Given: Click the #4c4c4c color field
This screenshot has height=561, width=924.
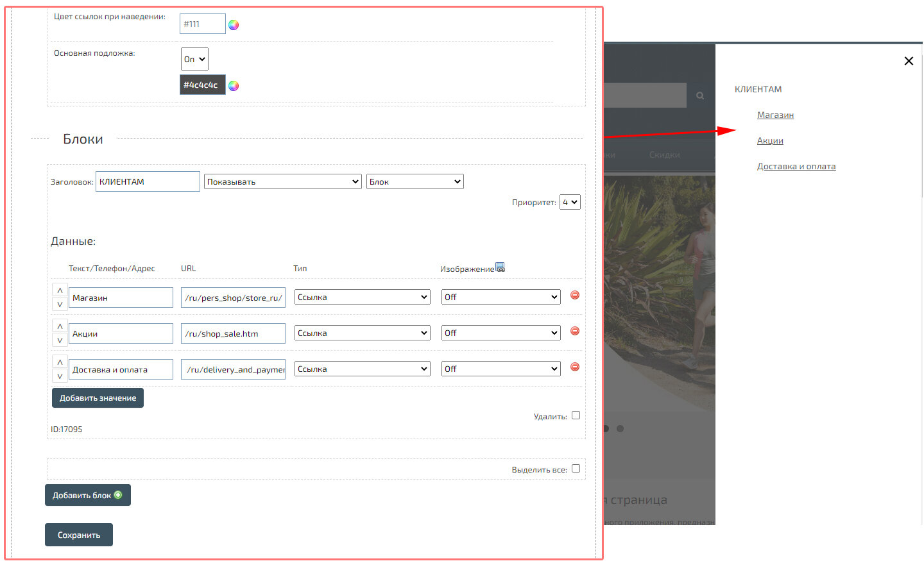Looking at the screenshot, I should pos(202,85).
